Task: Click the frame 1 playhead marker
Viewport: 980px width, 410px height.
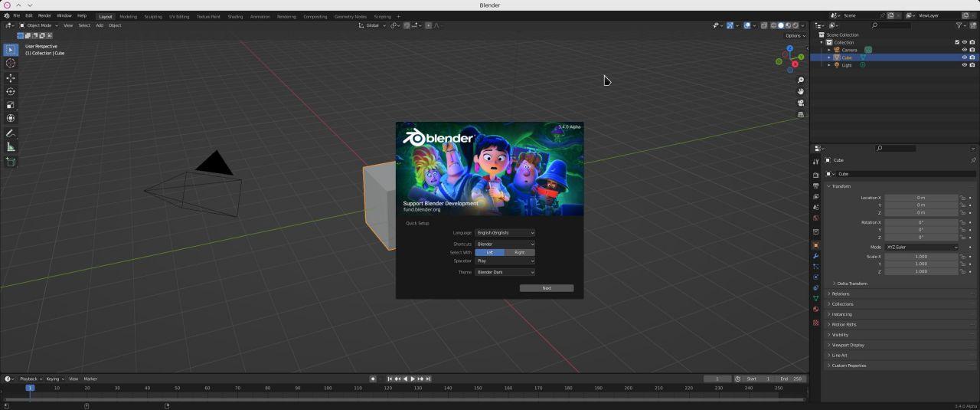Action: [30, 388]
